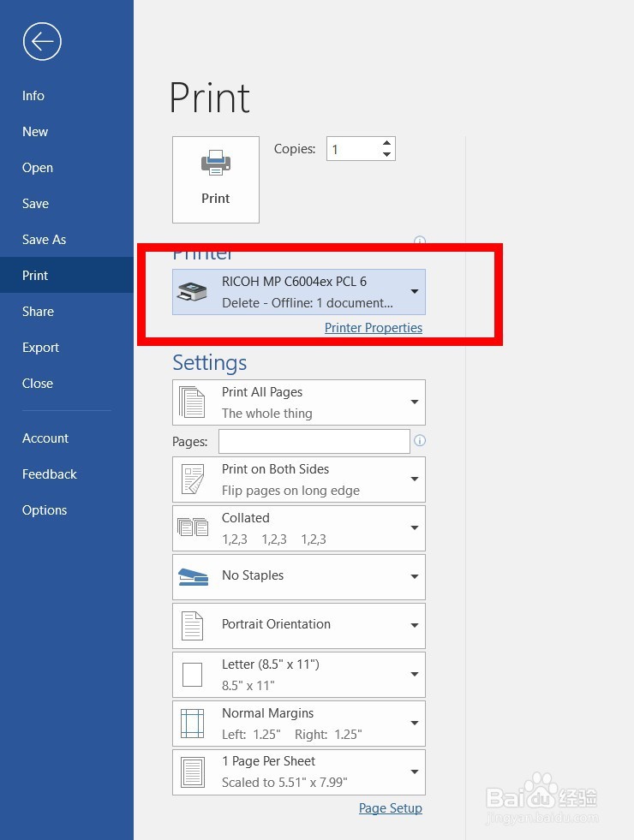
Task: Click the Letter paper size icon
Action: [x=192, y=675]
